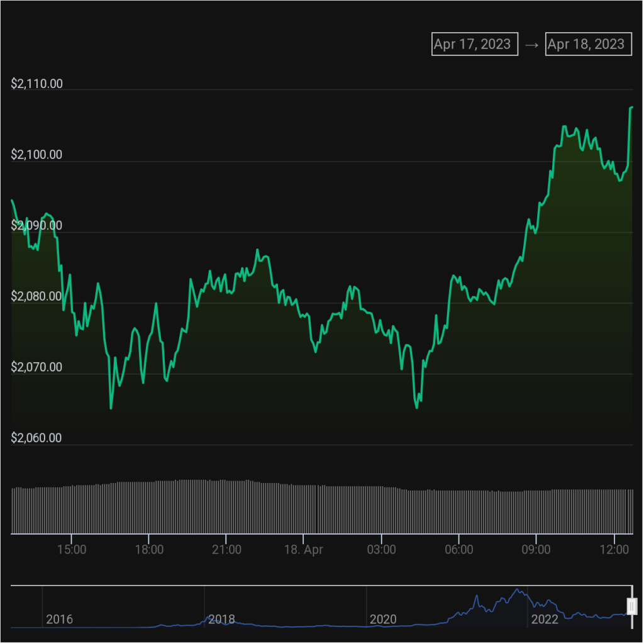
Task: Click the 06:00 time axis label
Action: coord(458,550)
